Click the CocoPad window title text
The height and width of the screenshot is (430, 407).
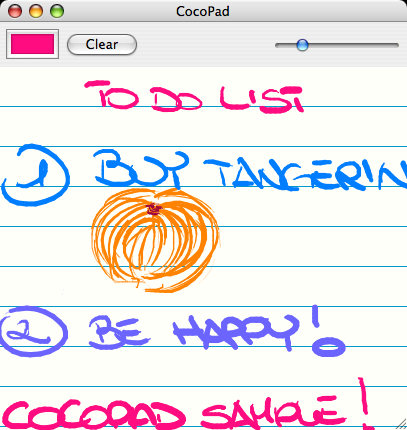[203, 12]
